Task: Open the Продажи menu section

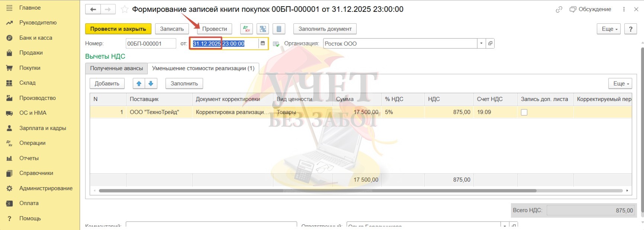Action: click(31, 53)
